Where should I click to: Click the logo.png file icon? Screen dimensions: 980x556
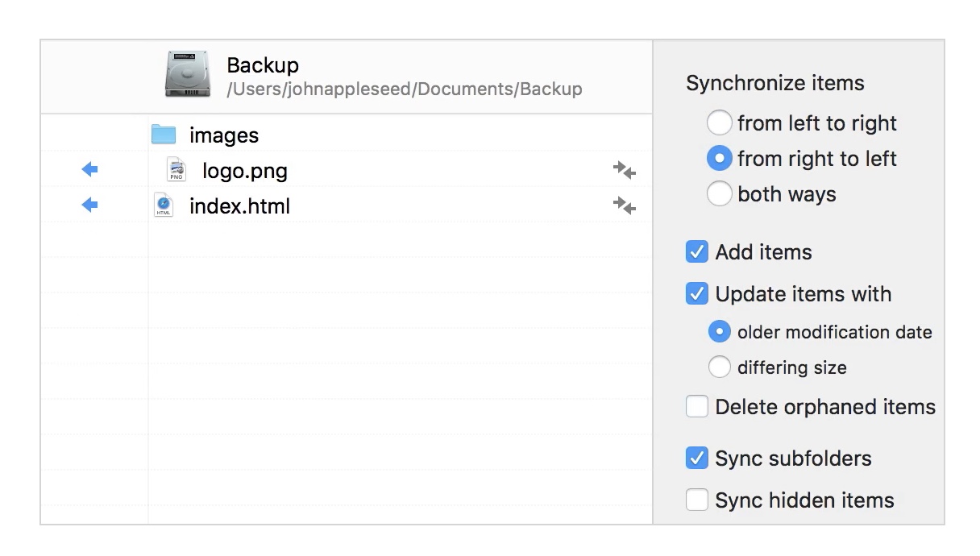176,170
